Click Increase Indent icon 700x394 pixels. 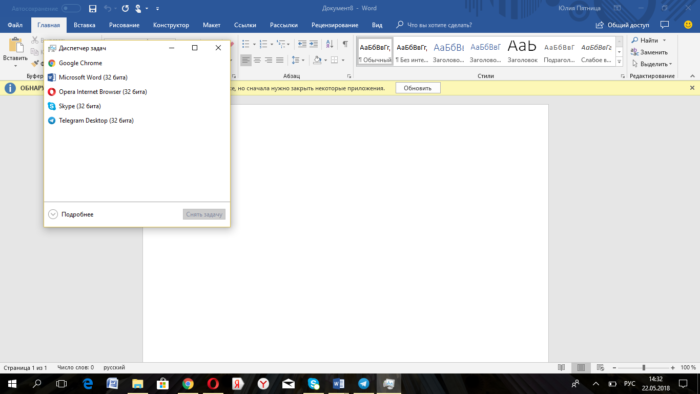click(313, 44)
